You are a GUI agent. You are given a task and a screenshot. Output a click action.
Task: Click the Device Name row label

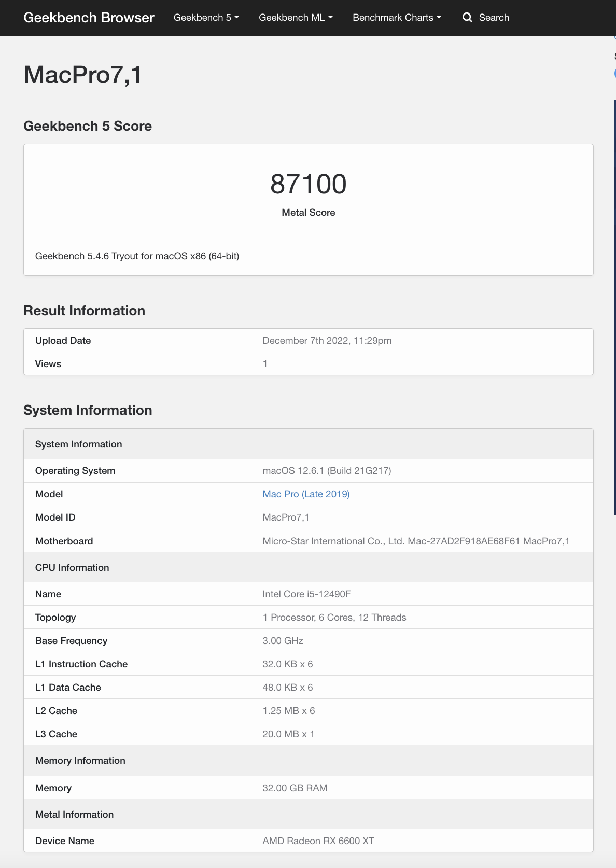65,841
